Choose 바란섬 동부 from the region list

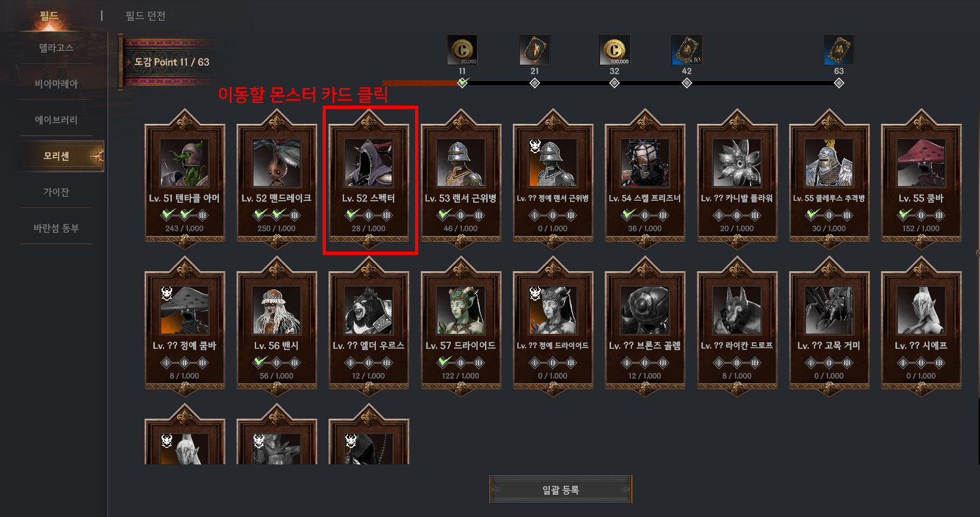click(x=56, y=229)
